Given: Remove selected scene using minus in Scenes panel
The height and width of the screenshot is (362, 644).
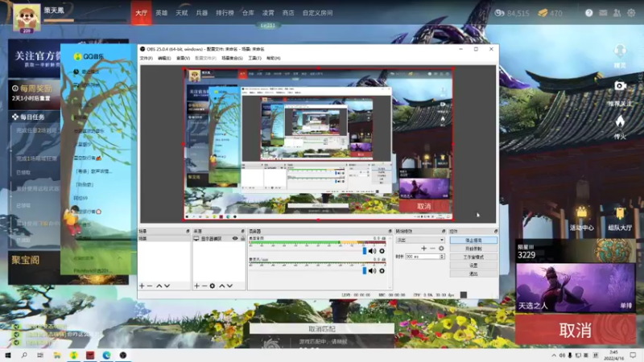Looking at the screenshot, I should coord(150,286).
